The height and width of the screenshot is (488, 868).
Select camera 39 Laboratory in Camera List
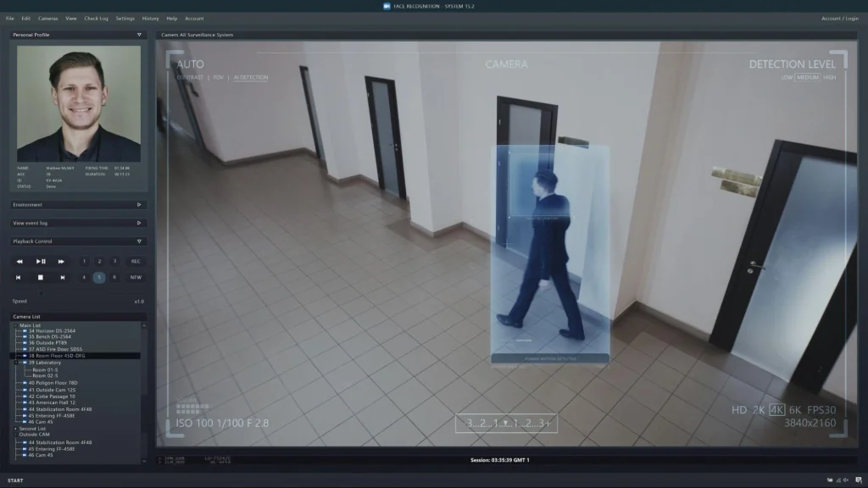point(45,362)
